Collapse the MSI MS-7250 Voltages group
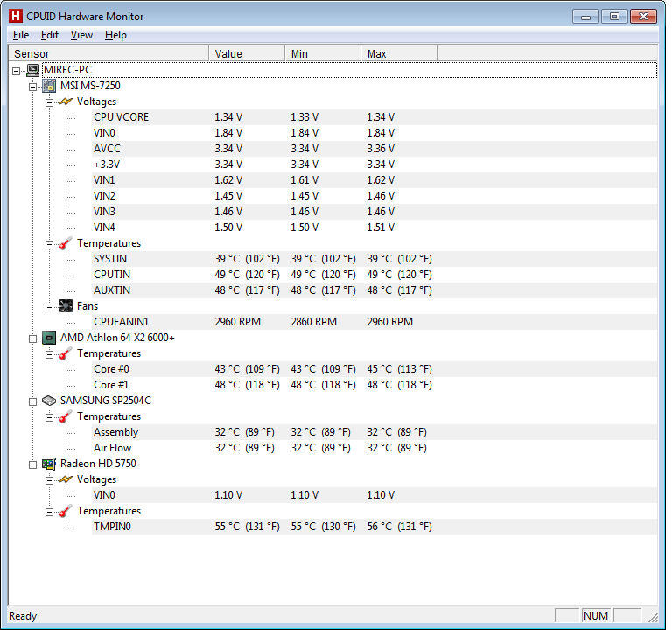The height and width of the screenshot is (630, 672). click(x=49, y=102)
